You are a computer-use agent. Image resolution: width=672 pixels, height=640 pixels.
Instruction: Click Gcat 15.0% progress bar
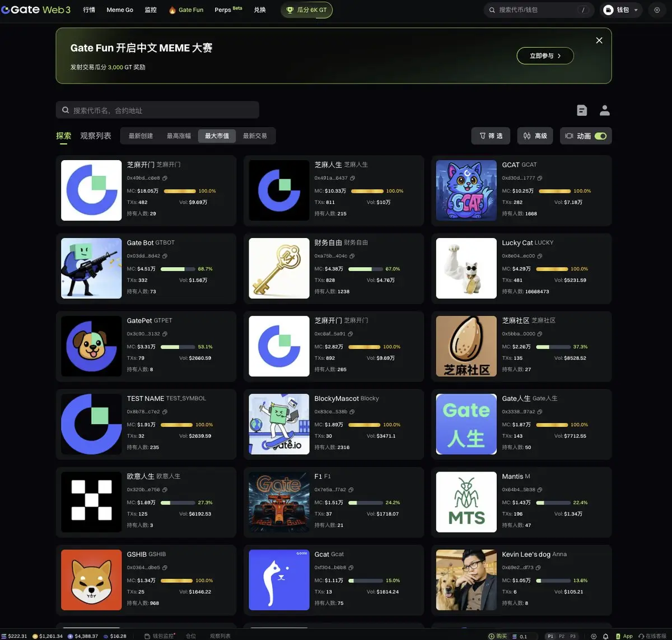pyautogui.click(x=366, y=581)
